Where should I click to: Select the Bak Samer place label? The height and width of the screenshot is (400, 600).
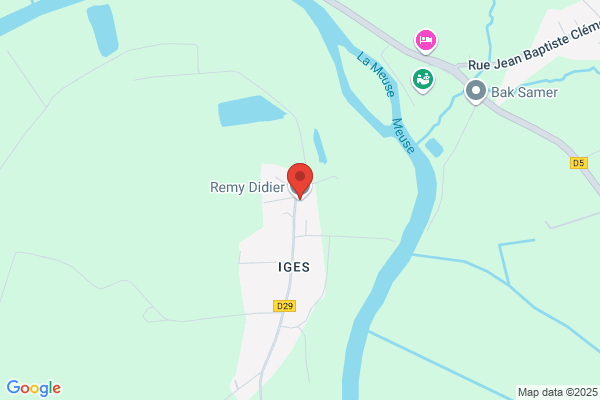(524, 92)
